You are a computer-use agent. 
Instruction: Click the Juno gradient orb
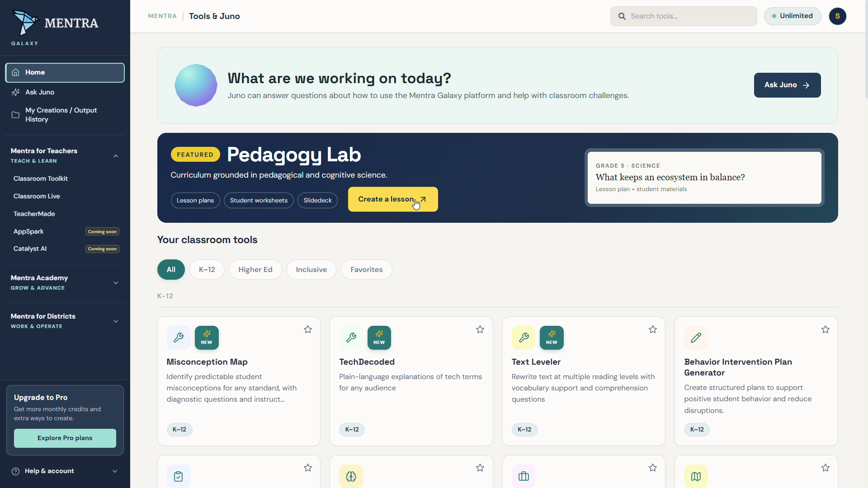click(x=196, y=85)
